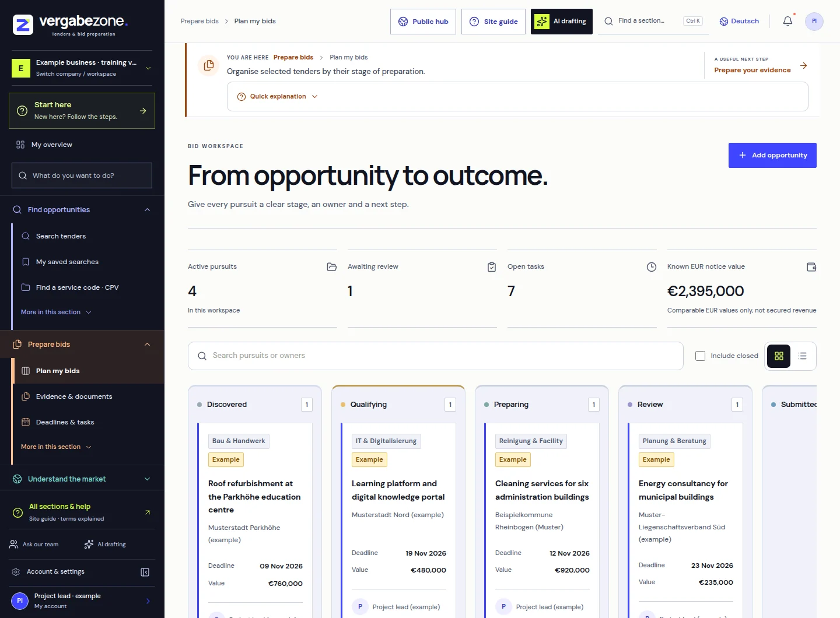This screenshot has width=840, height=618.
Task: Click the Active pursuits folder icon
Action: (332, 267)
